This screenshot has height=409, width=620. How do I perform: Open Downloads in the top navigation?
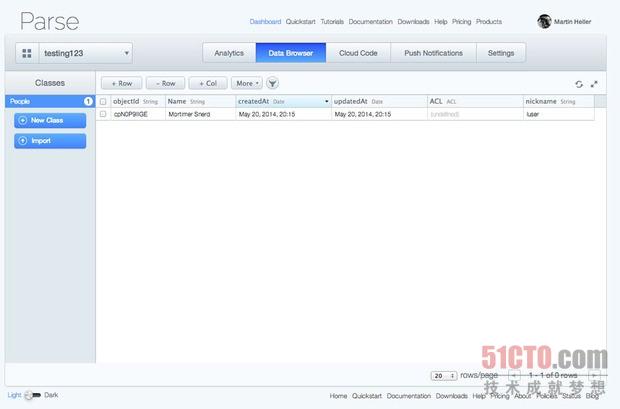(413, 22)
